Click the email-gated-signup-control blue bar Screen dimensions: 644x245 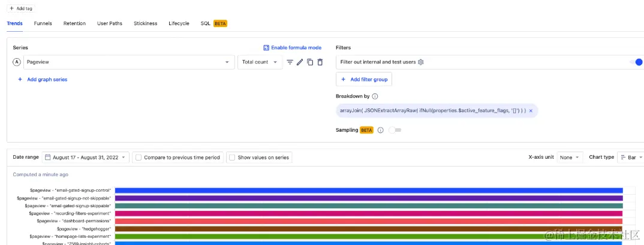click(369, 190)
